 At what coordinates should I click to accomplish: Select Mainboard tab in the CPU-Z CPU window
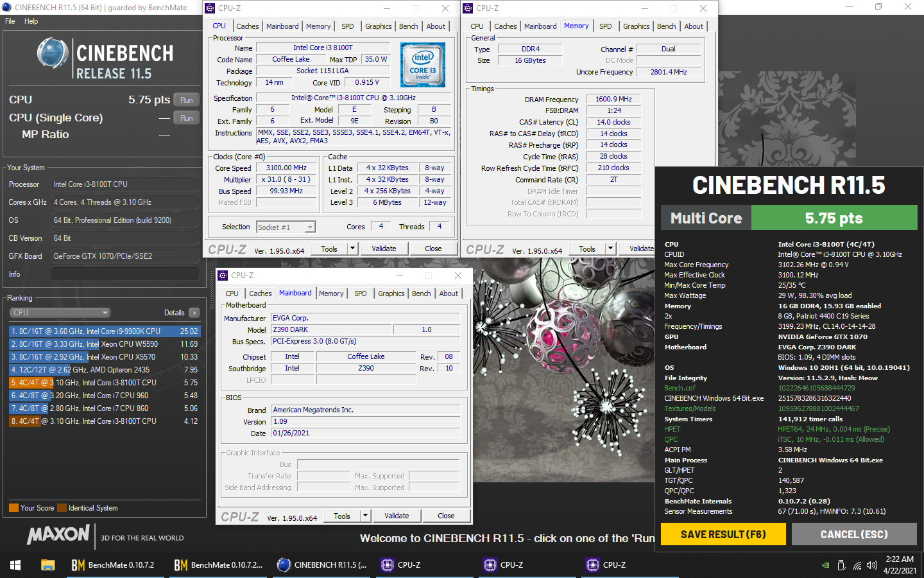click(282, 26)
